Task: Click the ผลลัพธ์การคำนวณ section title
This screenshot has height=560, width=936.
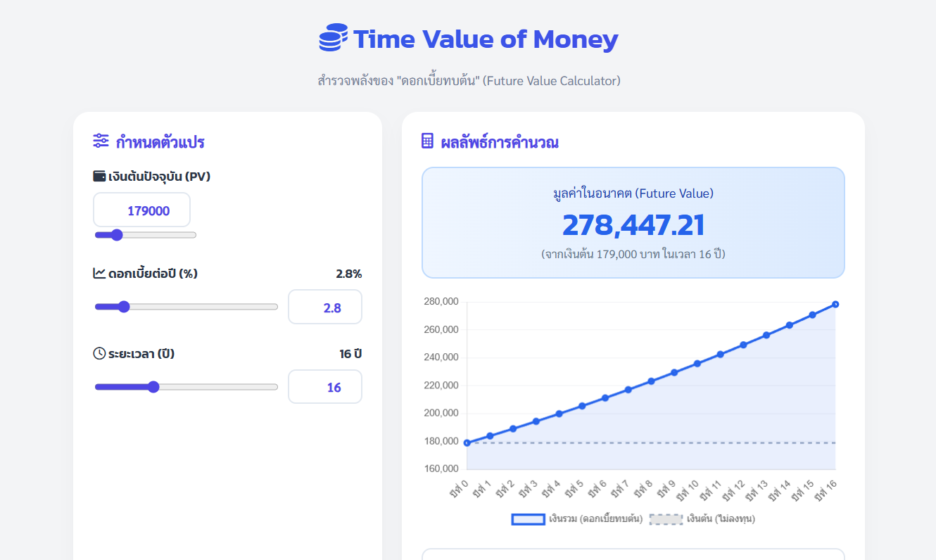Action: click(500, 142)
